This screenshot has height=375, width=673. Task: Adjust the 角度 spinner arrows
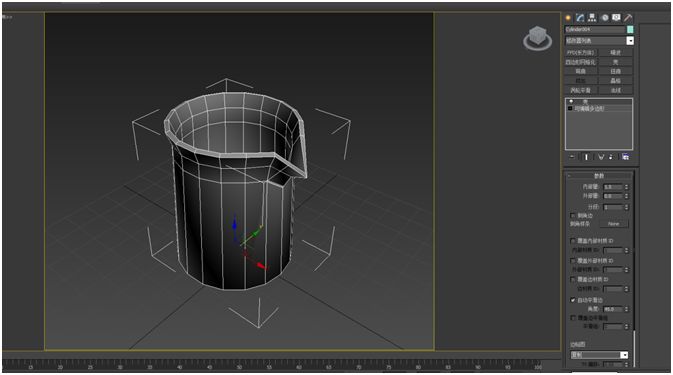(x=627, y=309)
